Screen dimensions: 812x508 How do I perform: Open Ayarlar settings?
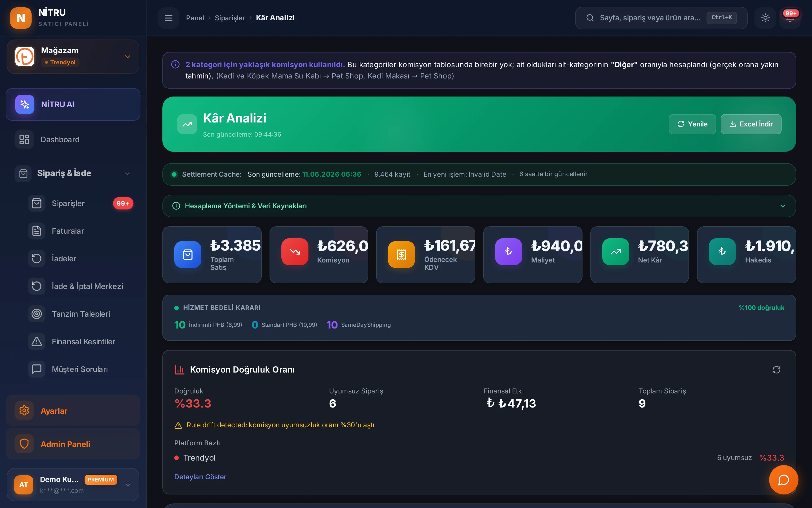pos(73,410)
